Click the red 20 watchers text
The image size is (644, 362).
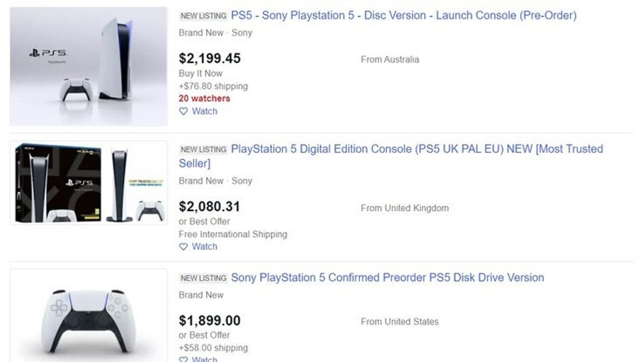point(204,99)
